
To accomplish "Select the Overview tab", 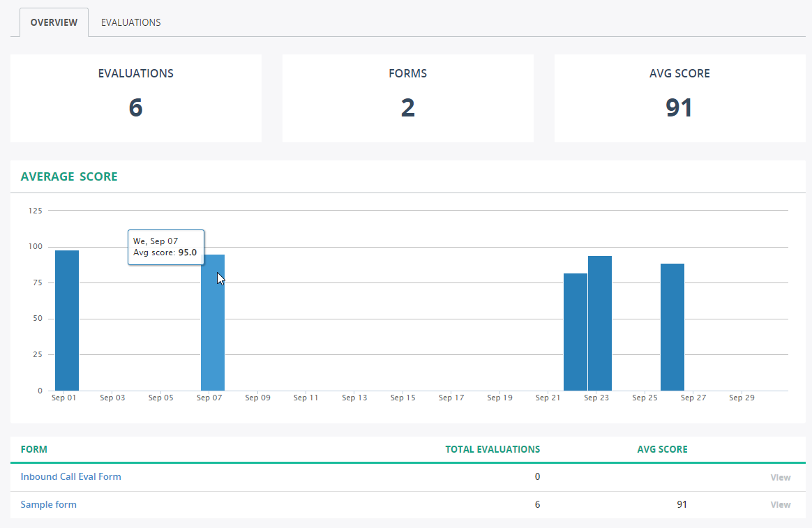I will [54, 22].
